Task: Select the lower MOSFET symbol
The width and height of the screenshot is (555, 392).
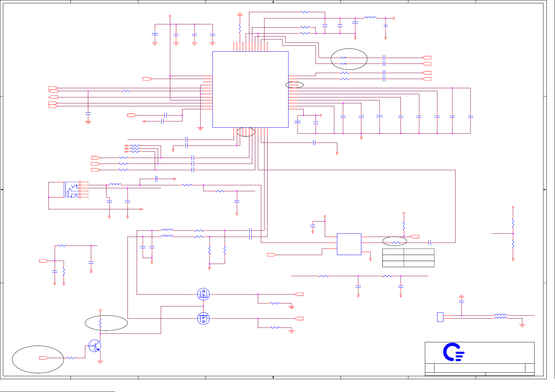Action: 203,318
